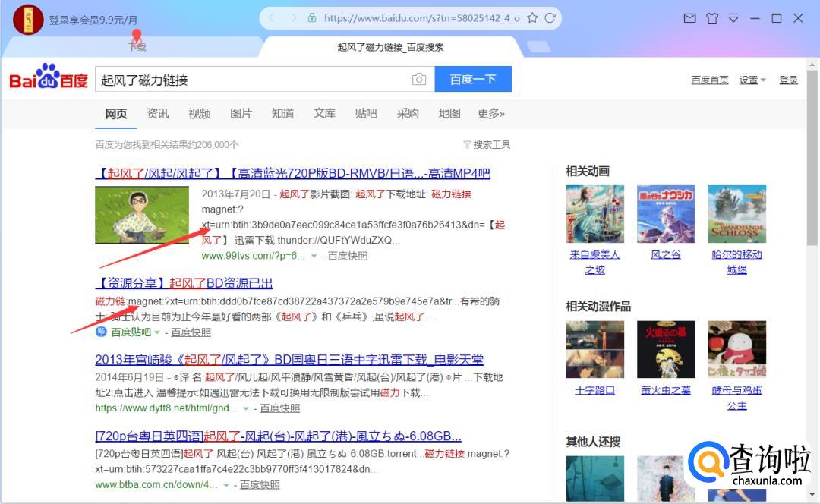820x504 pixels.
Task: Focus the browser address bar
Action: (x=411, y=18)
